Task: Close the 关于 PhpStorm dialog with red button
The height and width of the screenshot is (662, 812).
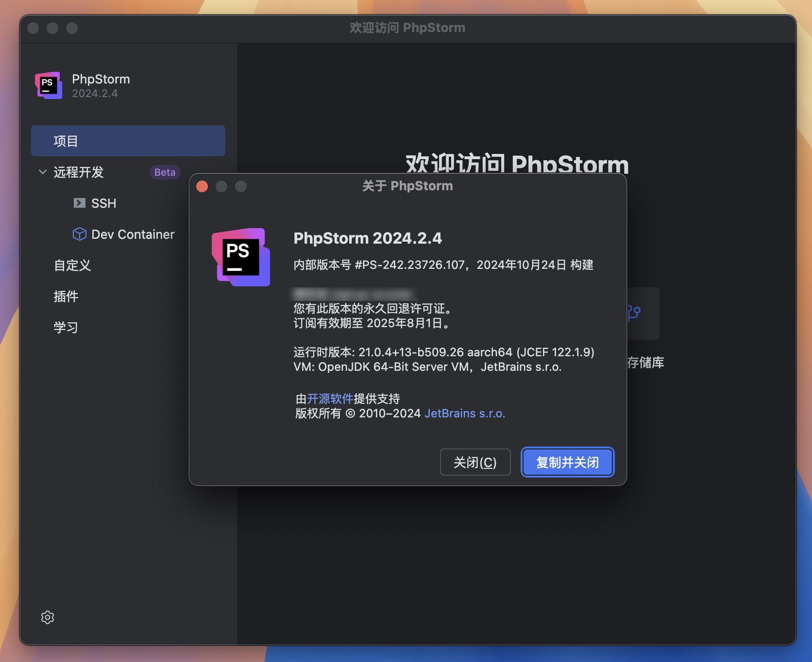Action: (x=202, y=186)
